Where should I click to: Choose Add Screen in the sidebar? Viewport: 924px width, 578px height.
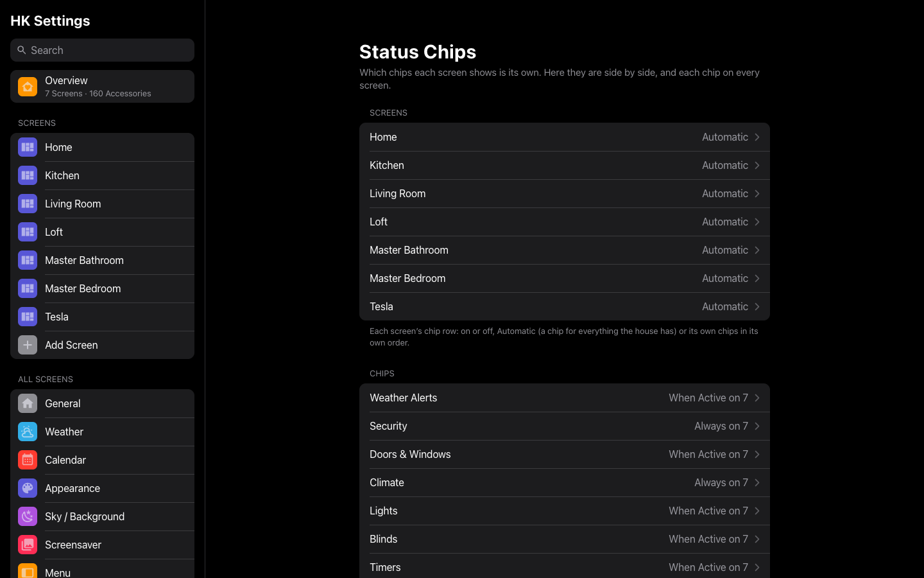pos(102,345)
